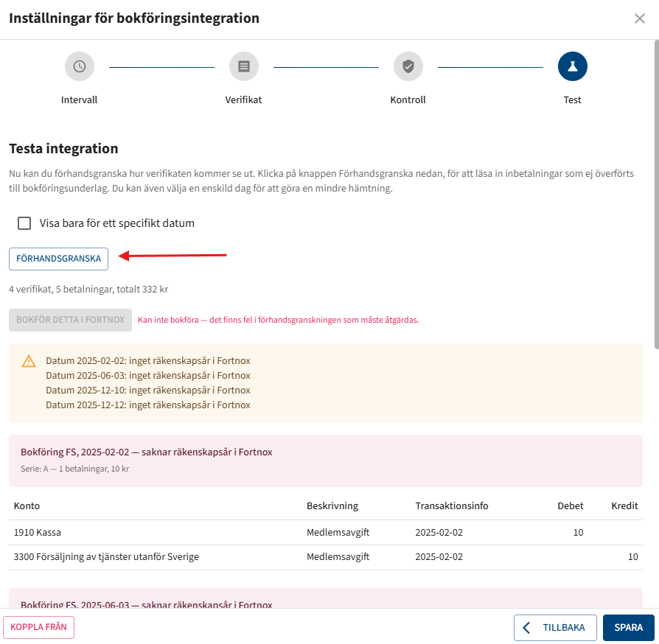Click the Koppla från button
The width and height of the screenshot is (659, 644).
pyautogui.click(x=38, y=627)
